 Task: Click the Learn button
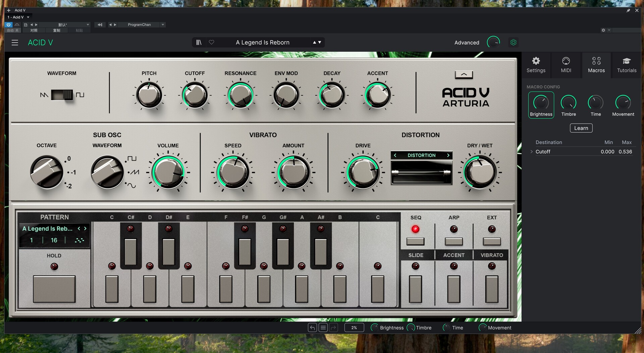tap(581, 128)
